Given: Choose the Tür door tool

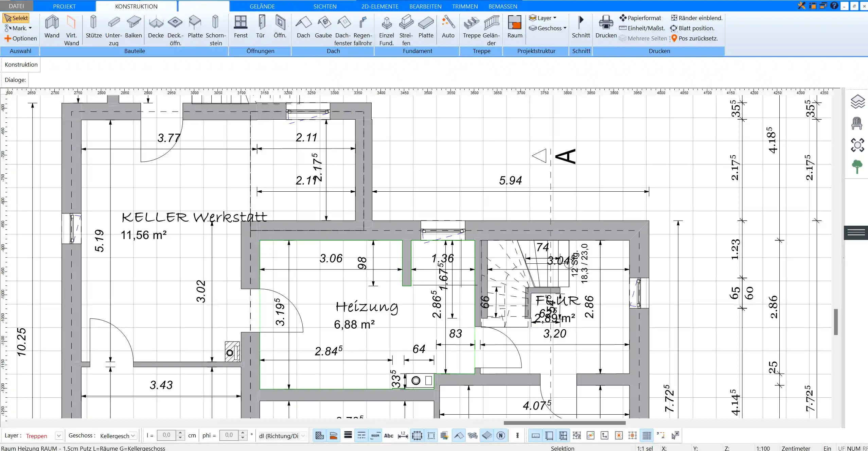Looking at the screenshot, I should [261, 27].
